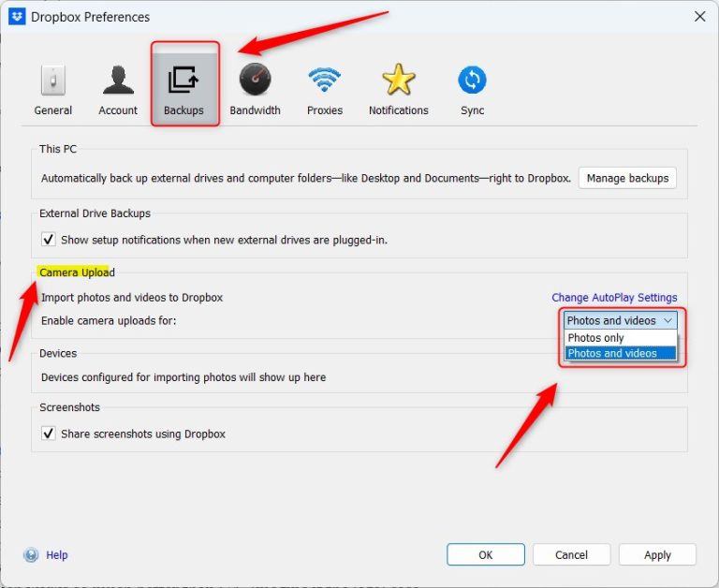Open the Notifications star icon
Screen dimensions: 719x588
pos(398,81)
